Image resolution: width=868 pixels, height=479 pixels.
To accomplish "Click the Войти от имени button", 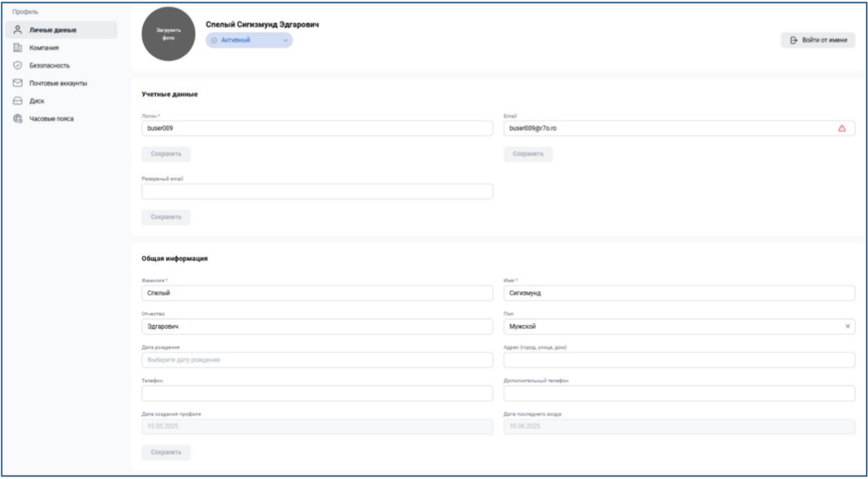I will click(x=818, y=40).
